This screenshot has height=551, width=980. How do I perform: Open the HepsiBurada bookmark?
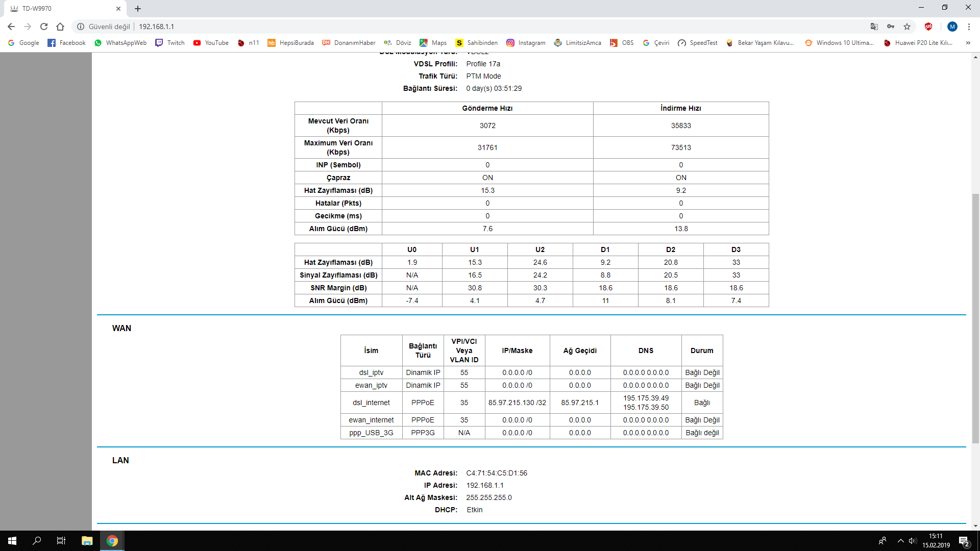click(x=291, y=43)
